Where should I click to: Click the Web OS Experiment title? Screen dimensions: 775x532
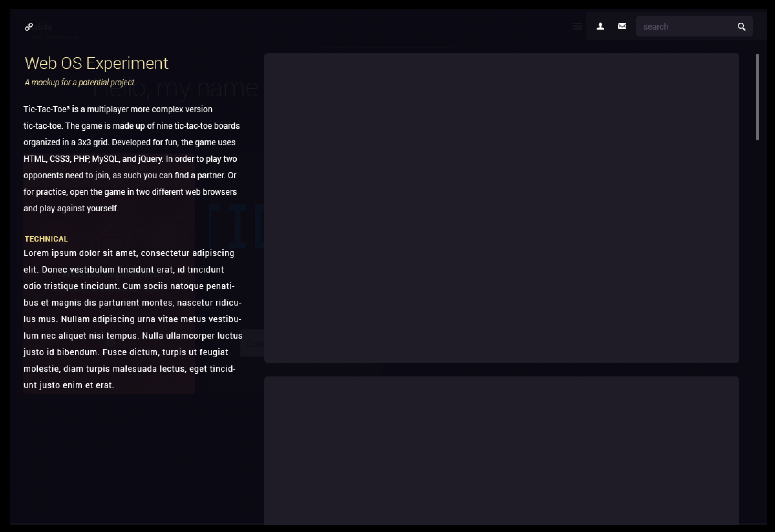(x=96, y=63)
